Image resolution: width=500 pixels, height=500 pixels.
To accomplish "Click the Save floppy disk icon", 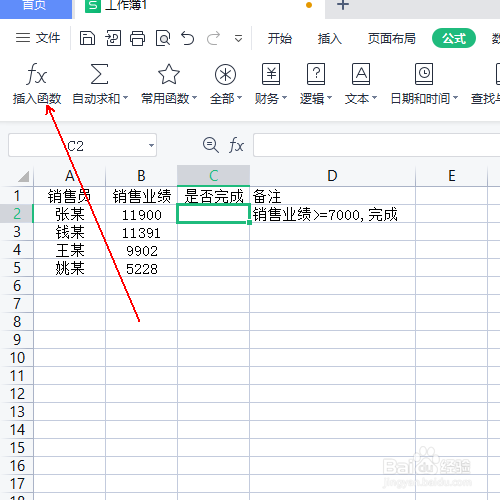I will (x=87, y=38).
